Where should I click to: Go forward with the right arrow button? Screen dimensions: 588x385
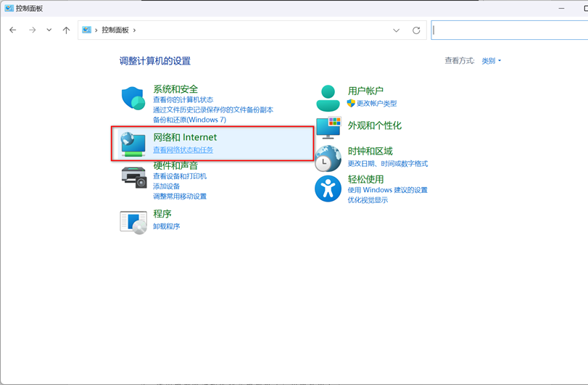(32, 30)
